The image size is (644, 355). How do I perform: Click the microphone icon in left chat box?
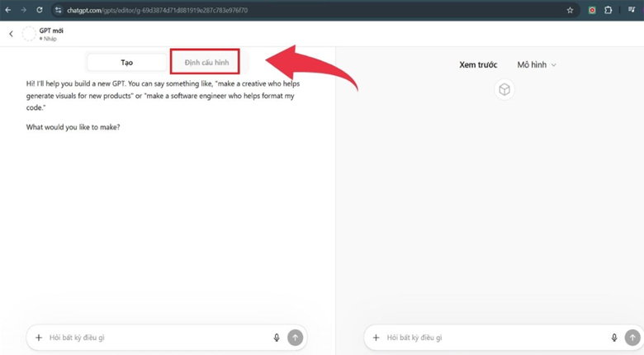277,338
